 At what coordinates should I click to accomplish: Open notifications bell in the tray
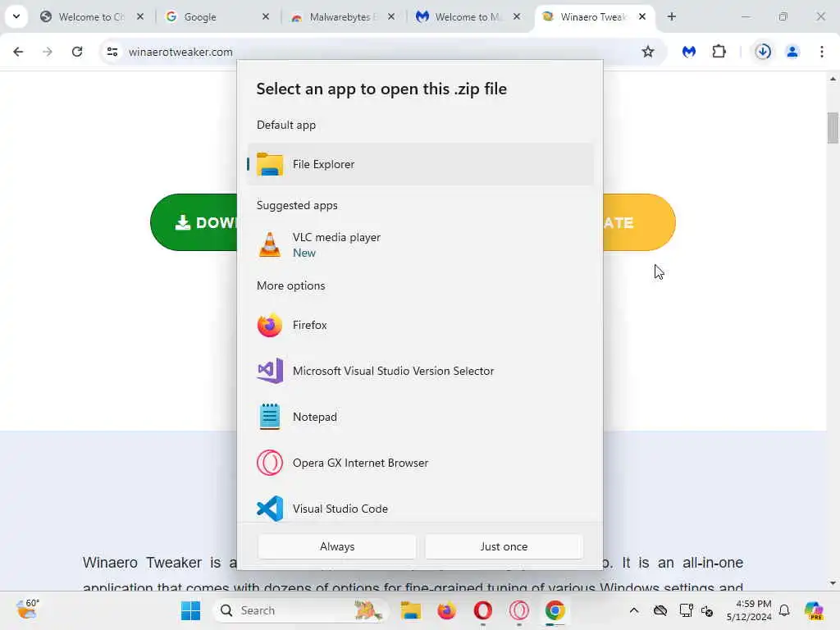tap(784, 610)
